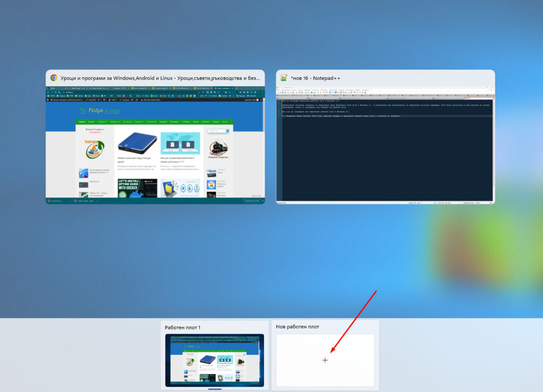
Task: Click the title '*нов 16 - Notepad++'
Action: [316, 78]
